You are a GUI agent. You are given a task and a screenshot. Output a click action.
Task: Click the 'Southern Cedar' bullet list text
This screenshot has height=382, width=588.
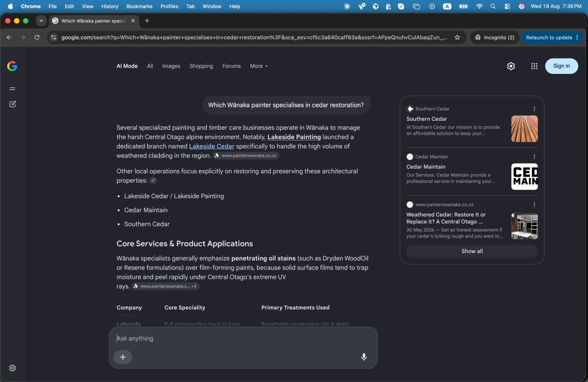(x=147, y=224)
